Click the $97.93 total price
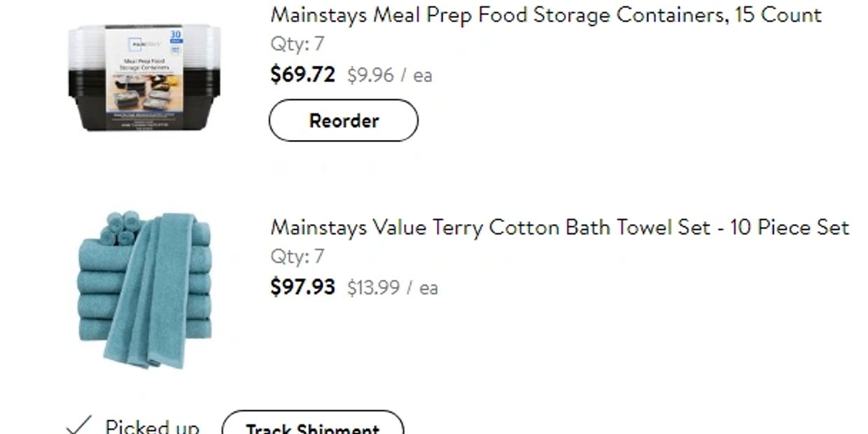Viewport: 868px width, 434px height. pyautogui.click(x=302, y=287)
